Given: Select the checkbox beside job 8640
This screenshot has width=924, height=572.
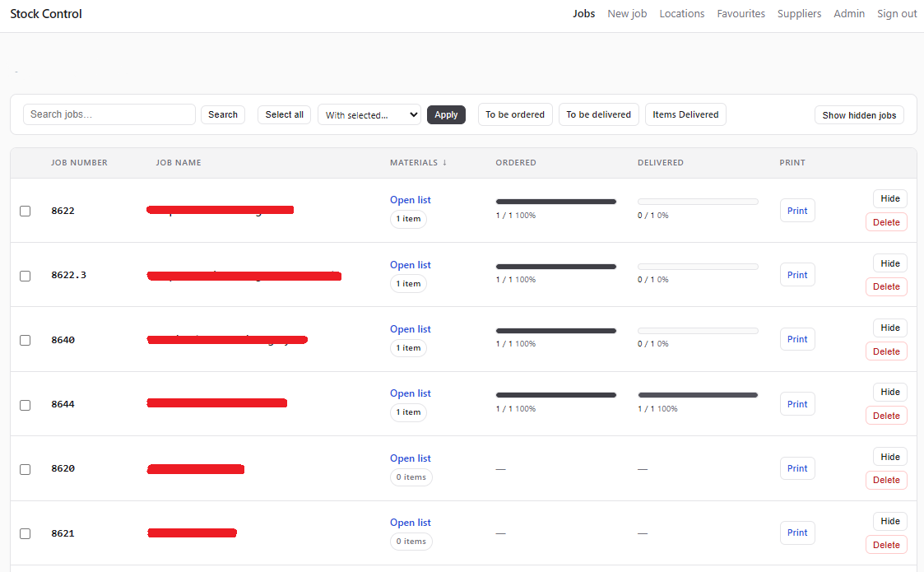Looking at the screenshot, I should pyautogui.click(x=26, y=340).
